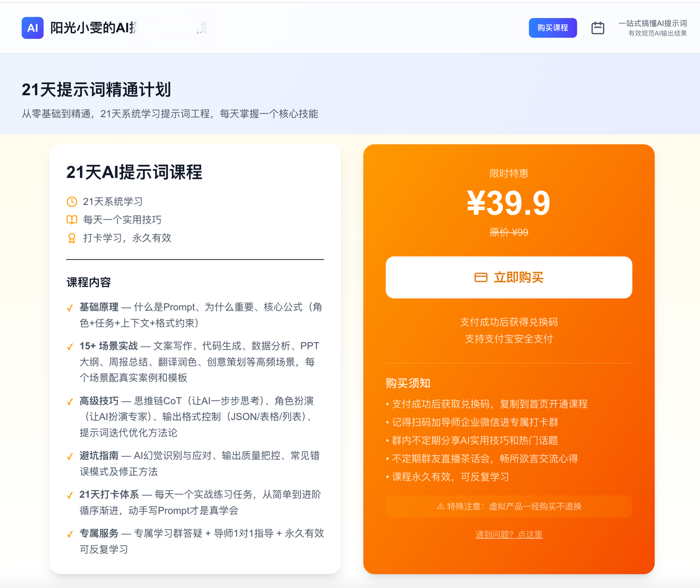This screenshot has height=588, width=700.
Task: Click the bold 专属服务 item label
Action: (x=99, y=533)
